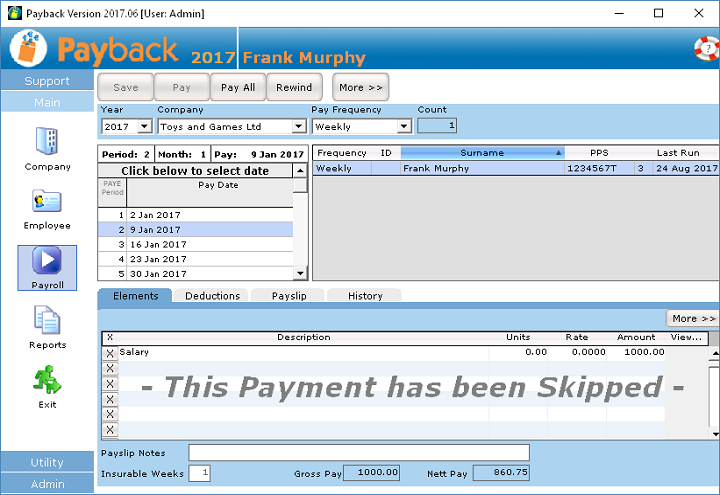720x495 pixels.
Task: Expand the Year dropdown
Action: pos(143,127)
